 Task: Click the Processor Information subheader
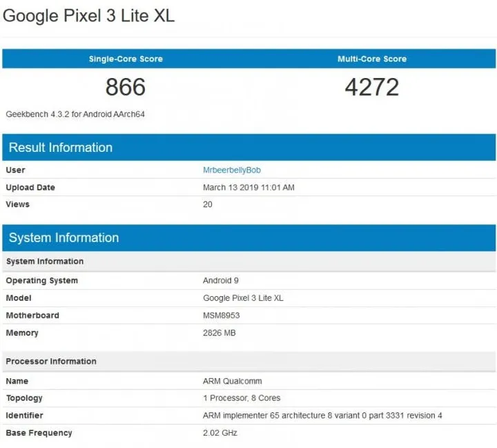pos(51,361)
